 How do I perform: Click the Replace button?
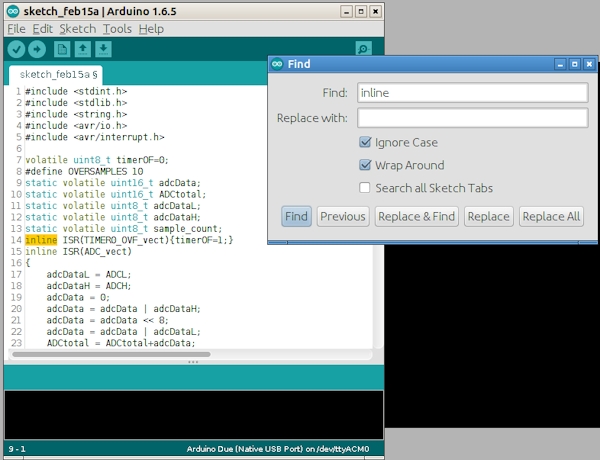click(x=489, y=217)
